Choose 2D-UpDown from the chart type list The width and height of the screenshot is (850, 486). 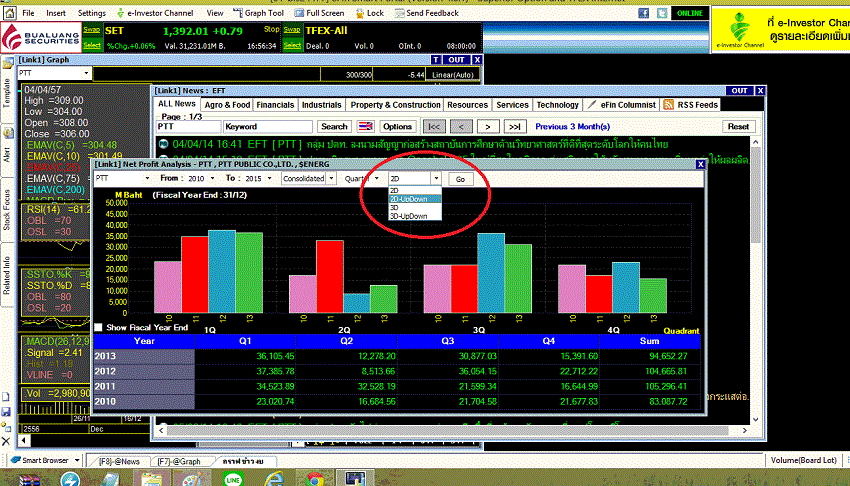pyautogui.click(x=415, y=199)
